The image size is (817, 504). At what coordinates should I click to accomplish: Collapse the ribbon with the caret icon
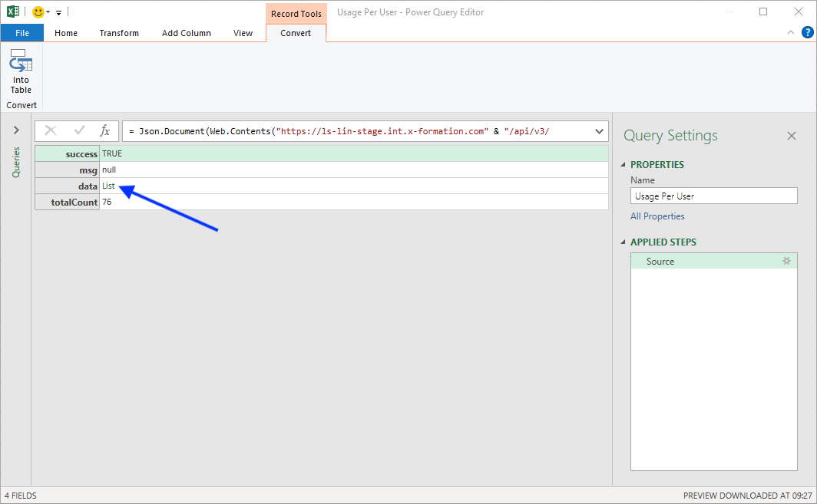tap(790, 32)
